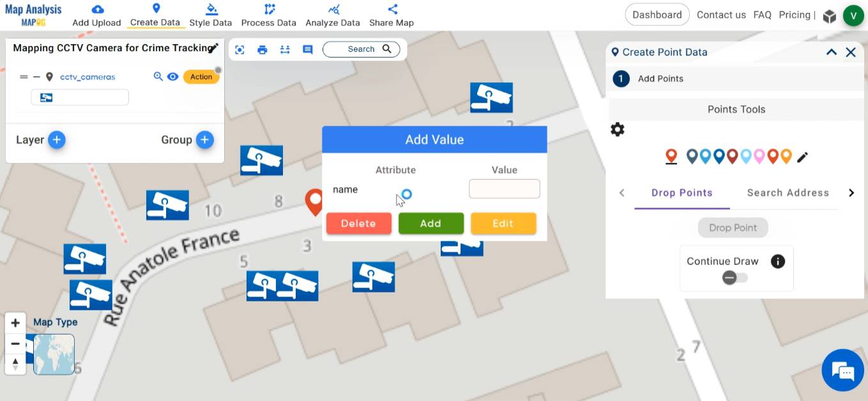Toggle the Continue Draw switch
The image size is (868, 401).
tap(735, 278)
